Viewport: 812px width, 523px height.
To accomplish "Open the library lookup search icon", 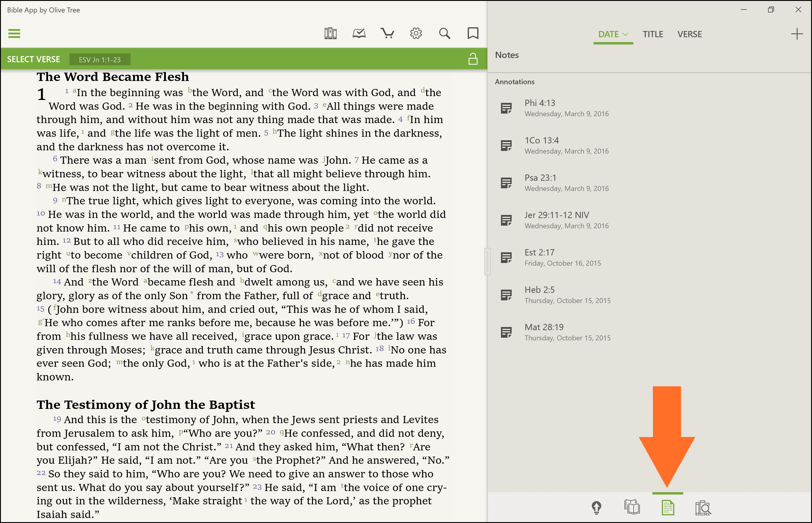I will click(703, 508).
